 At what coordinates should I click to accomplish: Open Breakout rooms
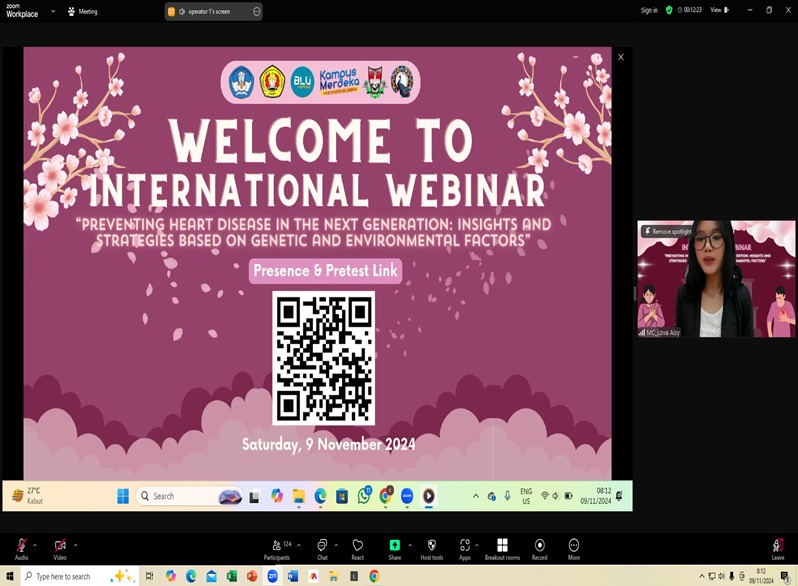coord(502,546)
